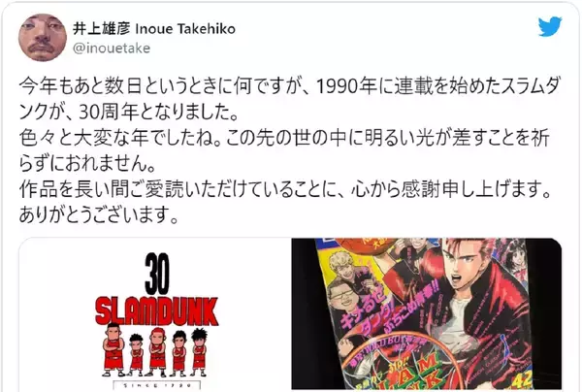The width and height of the screenshot is (582, 392).
Task: Click the glasses-wearing character on the cover
Action: (x=343, y=296)
